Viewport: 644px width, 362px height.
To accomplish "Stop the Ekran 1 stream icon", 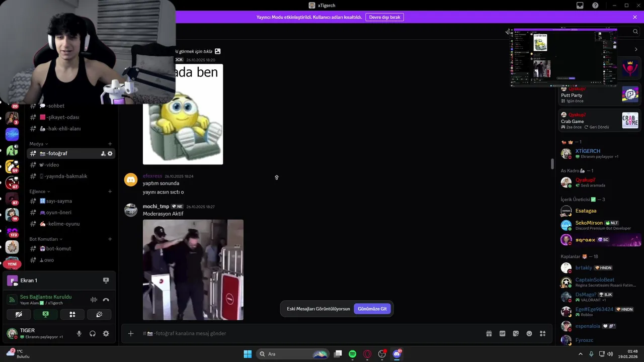I will pos(106,281).
